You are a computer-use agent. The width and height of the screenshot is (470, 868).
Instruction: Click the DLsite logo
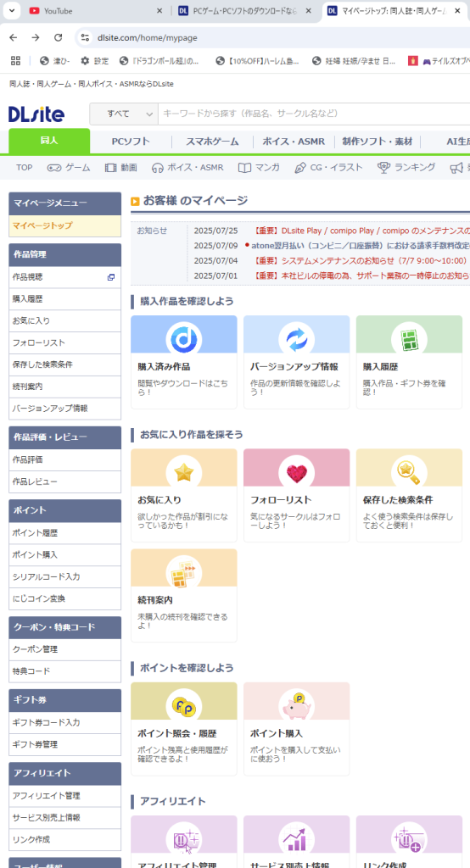click(36, 114)
